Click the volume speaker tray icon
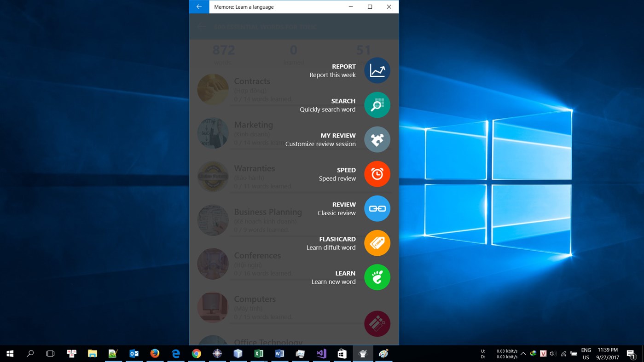This screenshot has height=362, width=644. point(553,354)
